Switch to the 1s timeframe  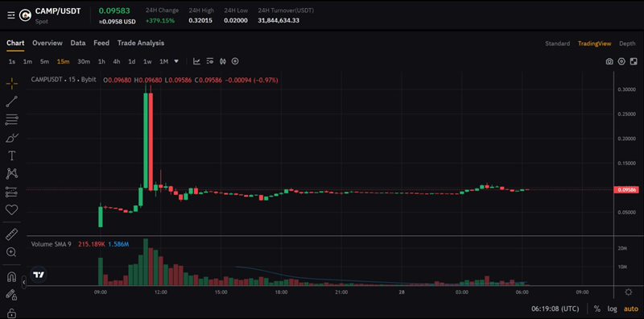(x=12, y=62)
